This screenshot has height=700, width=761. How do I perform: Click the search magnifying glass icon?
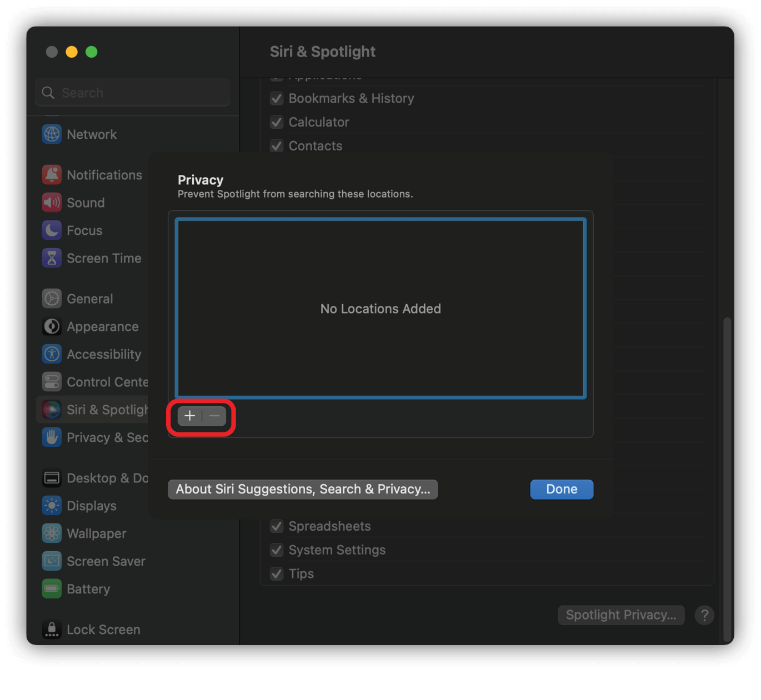point(48,93)
